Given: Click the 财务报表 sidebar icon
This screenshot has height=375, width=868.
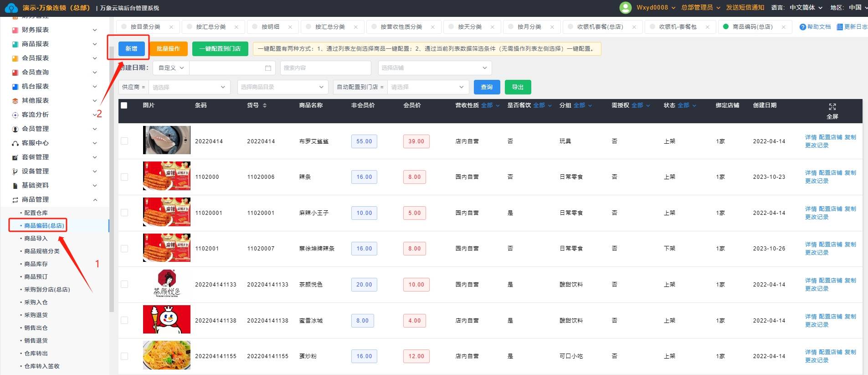Looking at the screenshot, I should pyautogui.click(x=15, y=30).
